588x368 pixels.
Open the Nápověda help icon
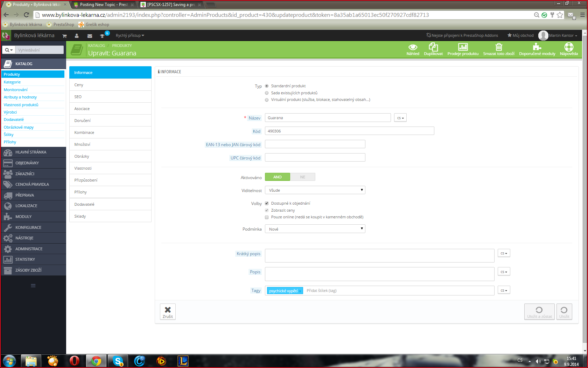(569, 49)
